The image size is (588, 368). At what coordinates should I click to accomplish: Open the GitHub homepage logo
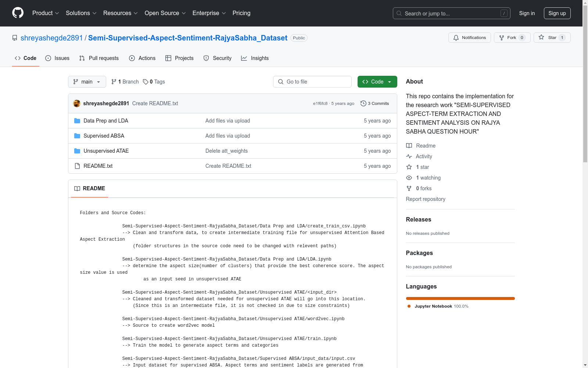pyautogui.click(x=18, y=13)
